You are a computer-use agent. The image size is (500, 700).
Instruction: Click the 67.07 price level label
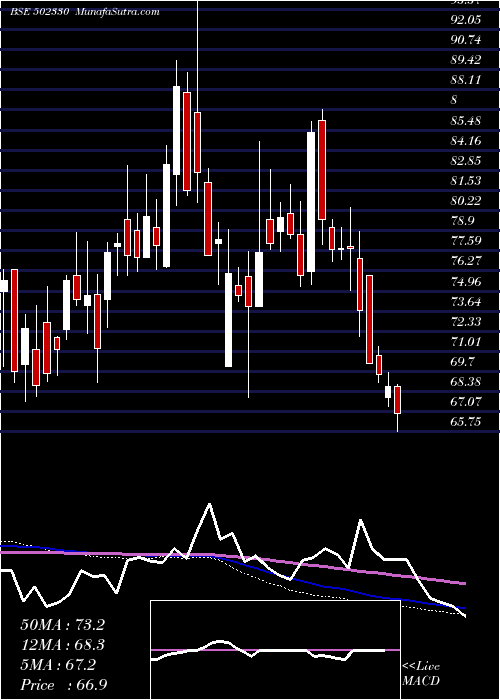pyautogui.click(x=466, y=402)
